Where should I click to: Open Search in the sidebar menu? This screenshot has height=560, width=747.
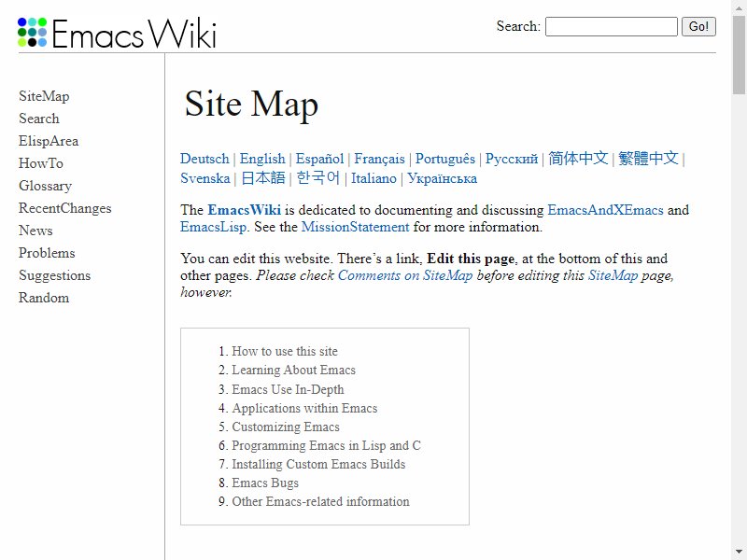39,119
